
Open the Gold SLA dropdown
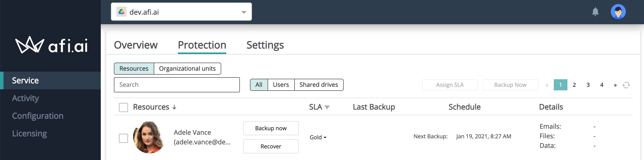pyautogui.click(x=318, y=137)
